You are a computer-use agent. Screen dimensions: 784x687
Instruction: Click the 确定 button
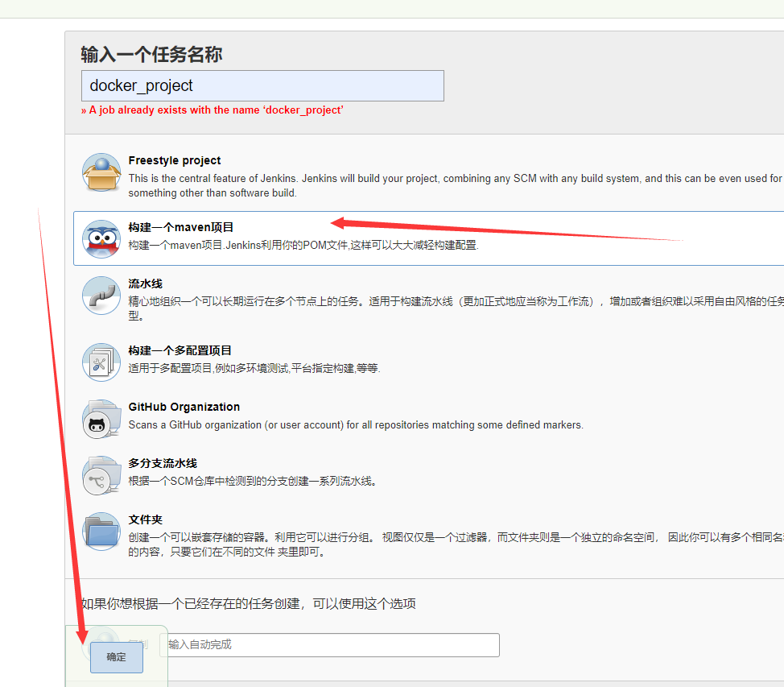(117, 657)
